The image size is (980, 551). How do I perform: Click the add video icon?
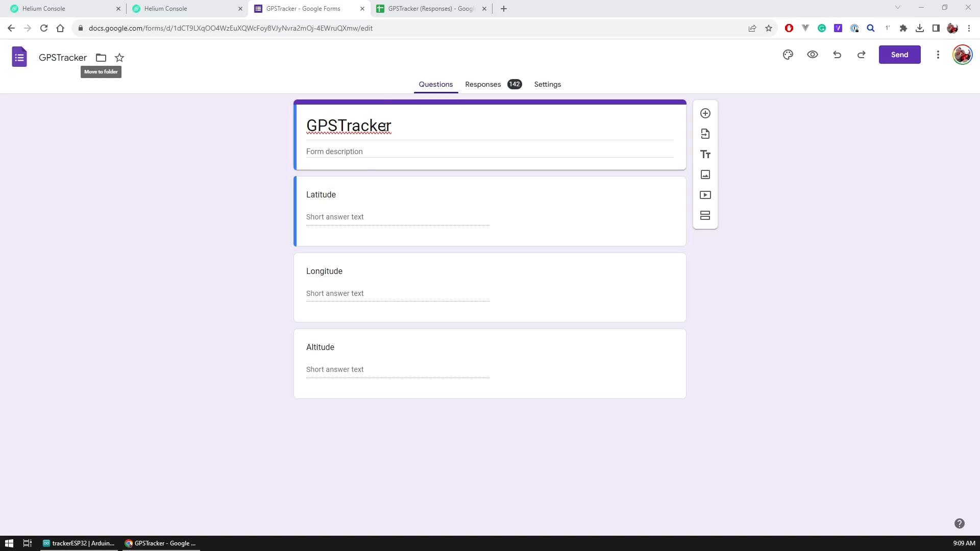coord(705,194)
